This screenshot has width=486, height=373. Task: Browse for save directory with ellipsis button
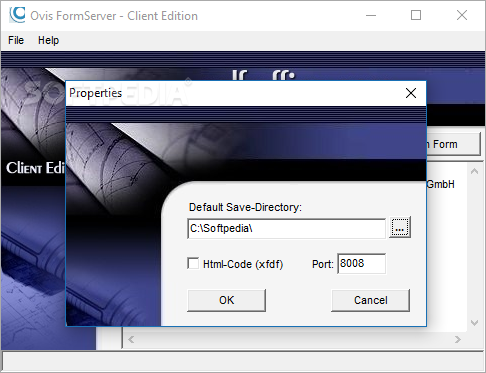coord(400,228)
